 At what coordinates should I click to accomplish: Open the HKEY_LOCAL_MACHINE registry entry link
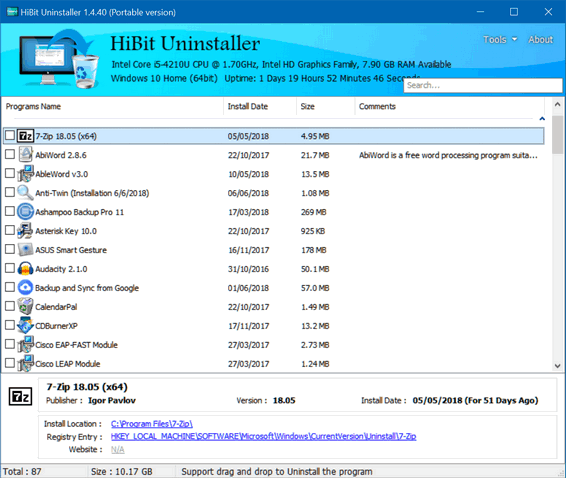[264, 436]
